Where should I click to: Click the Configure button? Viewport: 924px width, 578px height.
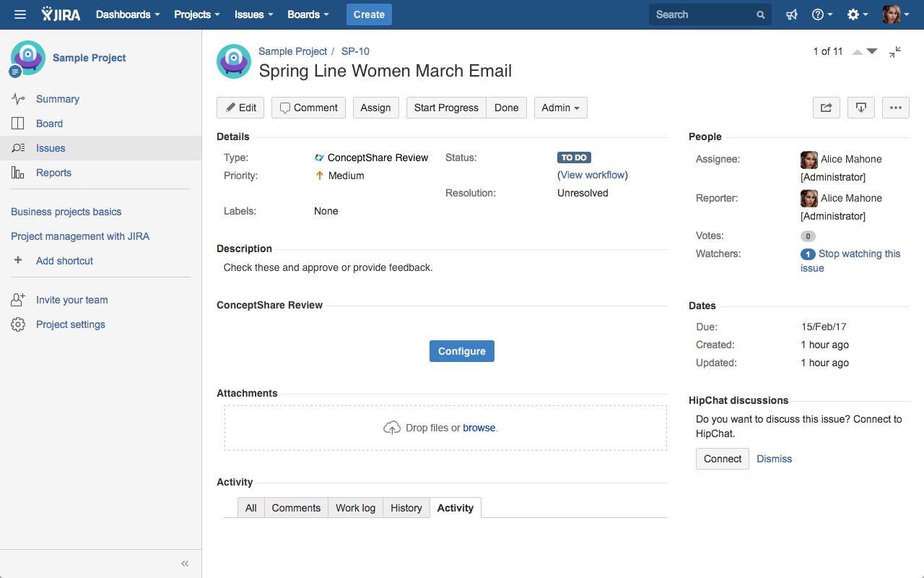[x=462, y=351]
